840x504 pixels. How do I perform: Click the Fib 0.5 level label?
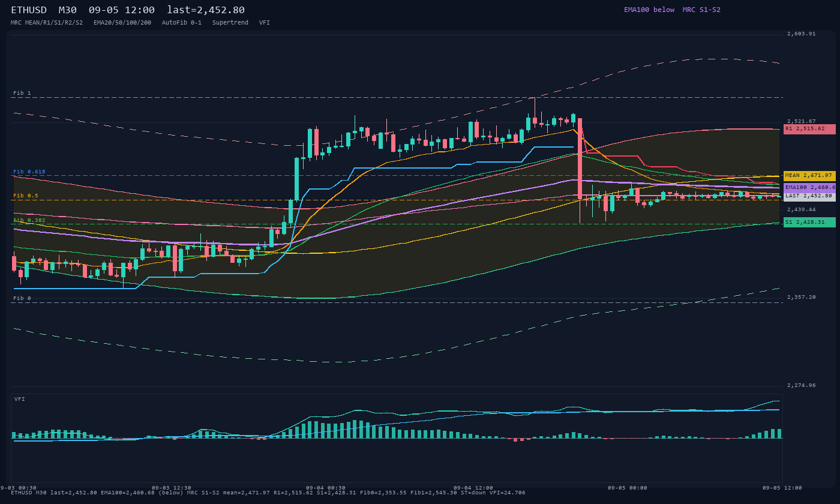26,196
